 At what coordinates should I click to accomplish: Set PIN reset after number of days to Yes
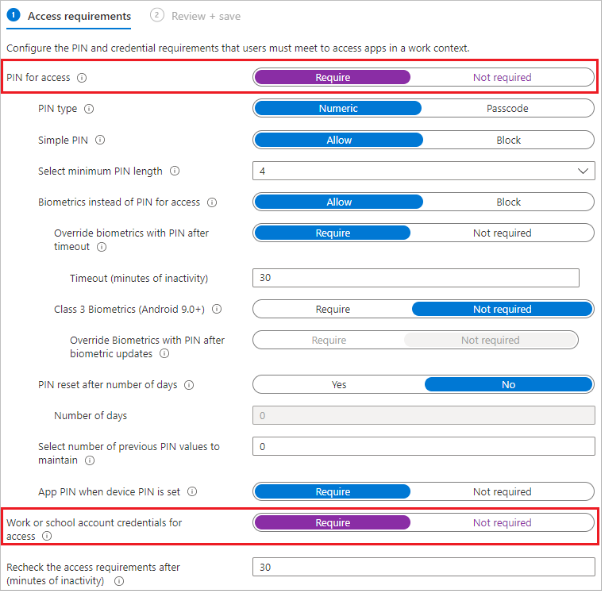coord(338,384)
